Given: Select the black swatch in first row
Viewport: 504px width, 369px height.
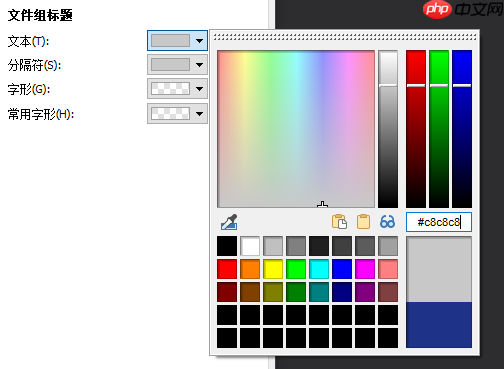Looking at the screenshot, I should 227,246.
